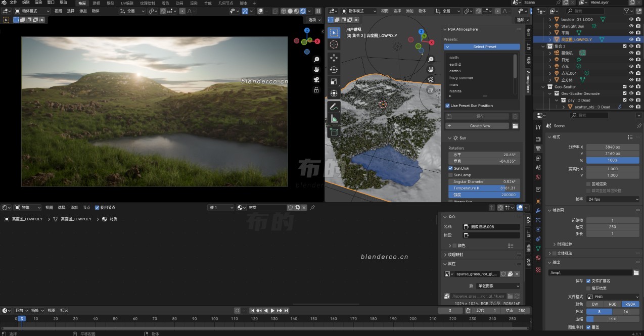Set color mode to BW
644x336 pixels.
595,304
